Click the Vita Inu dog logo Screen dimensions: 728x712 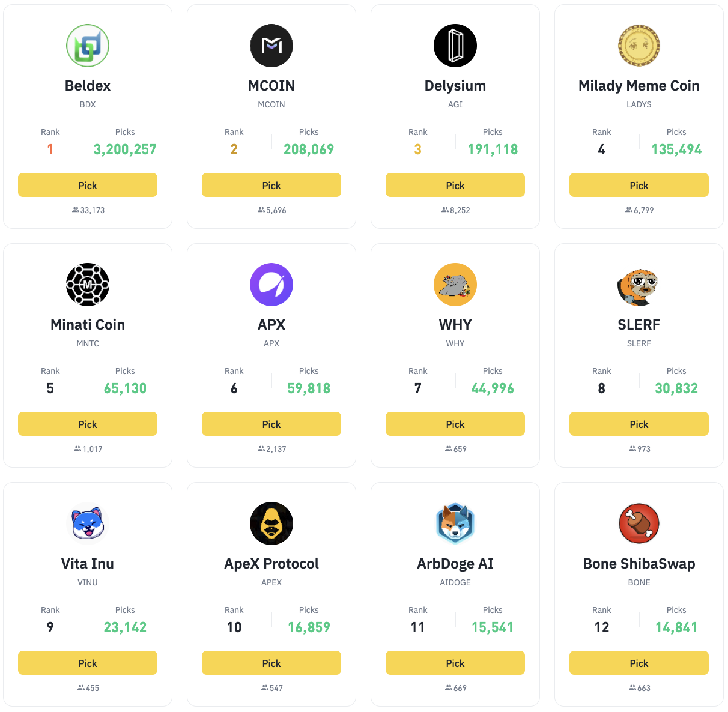pos(88,523)
